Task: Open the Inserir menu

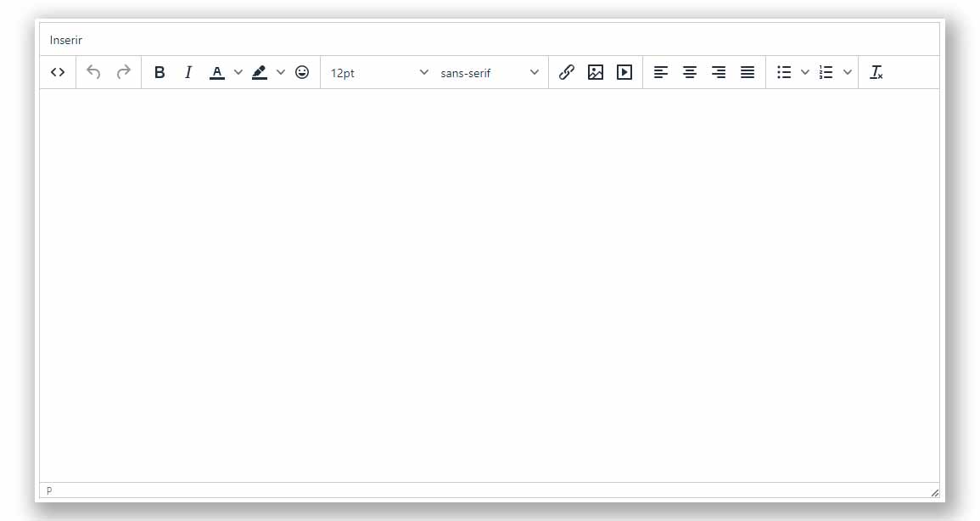Action: (x=65, y=40)
